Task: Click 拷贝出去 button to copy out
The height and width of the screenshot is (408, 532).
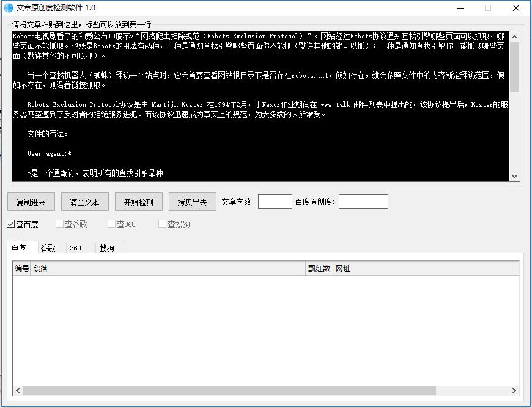Action: 193,202
